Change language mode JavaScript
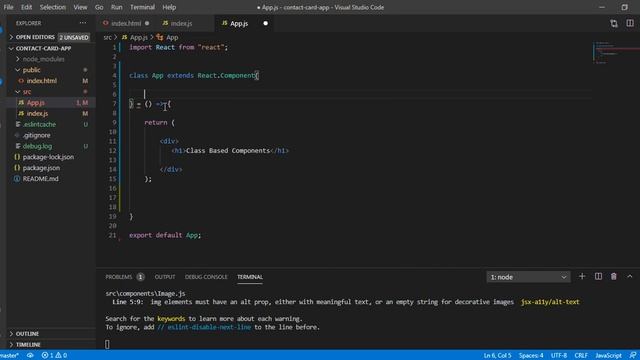 [608, 356]
